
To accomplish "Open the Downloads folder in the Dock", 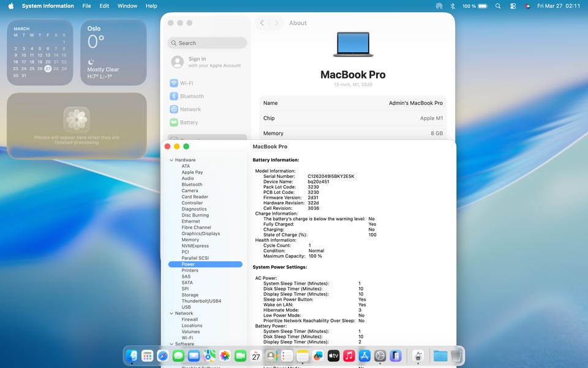I will pyautogui.click(x=440, y=355).
